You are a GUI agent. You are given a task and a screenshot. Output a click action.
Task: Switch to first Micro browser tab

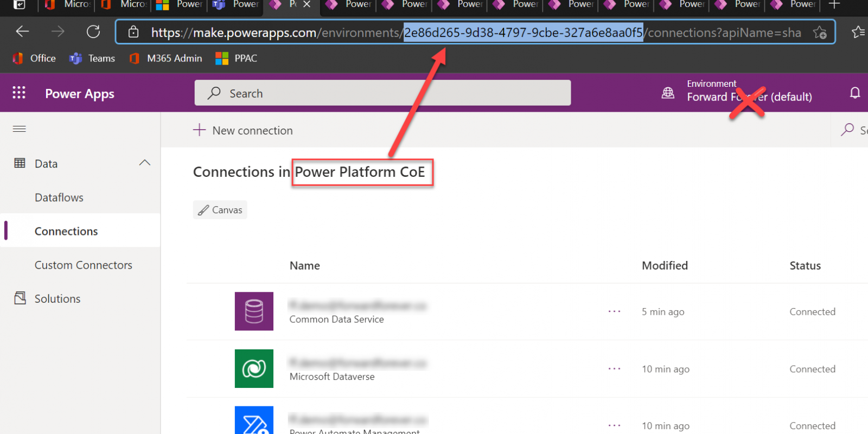coord(68,4)
